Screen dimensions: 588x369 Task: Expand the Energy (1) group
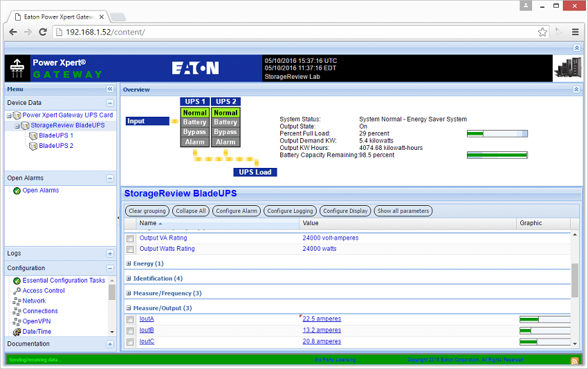click(129, 264)
